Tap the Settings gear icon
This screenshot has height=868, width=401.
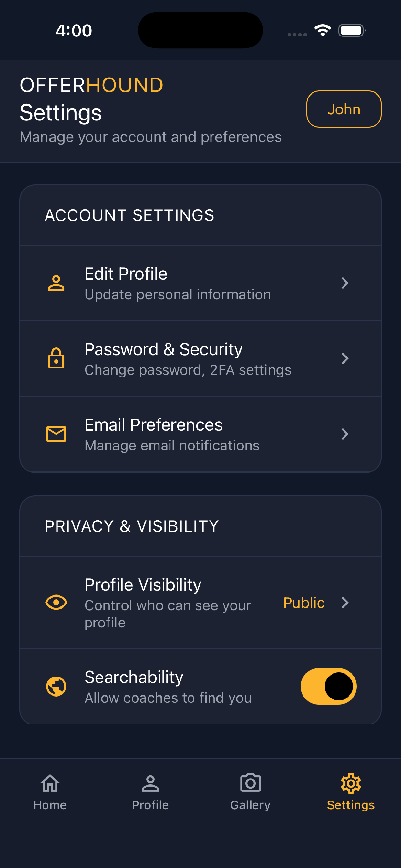click(x=351, y=783)
